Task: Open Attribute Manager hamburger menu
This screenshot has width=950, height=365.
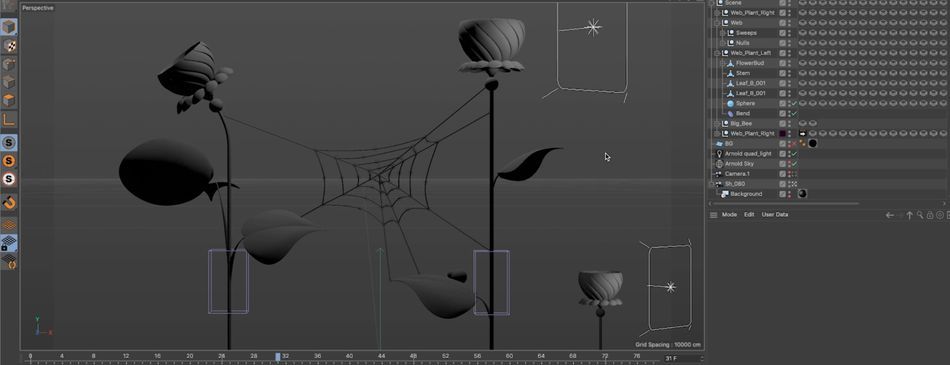Action: click(x=714, y=215)
